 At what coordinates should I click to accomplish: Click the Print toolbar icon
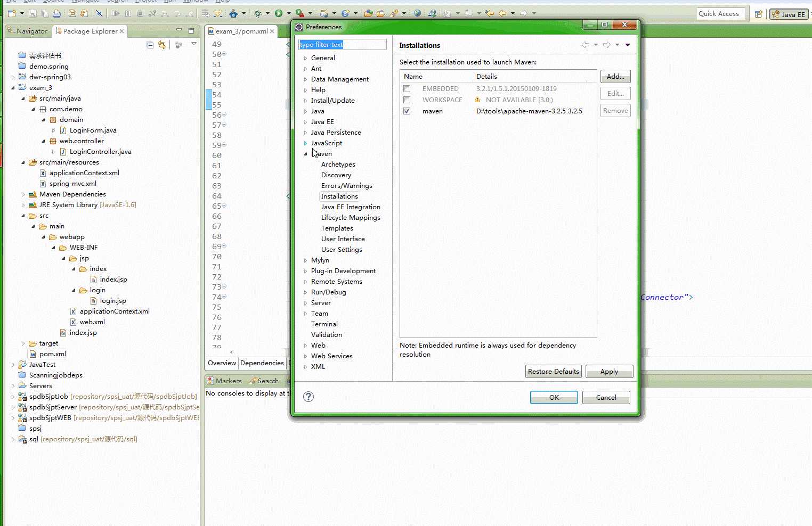point(56,13)
